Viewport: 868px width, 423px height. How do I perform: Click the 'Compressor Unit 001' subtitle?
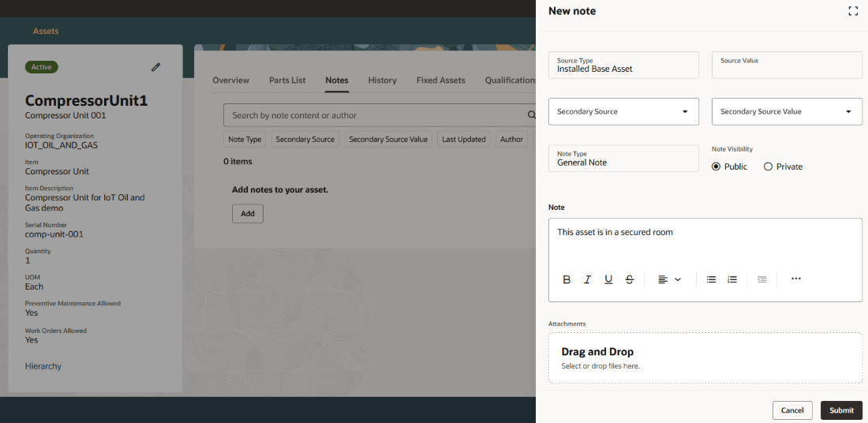click(x=65, y=116)
